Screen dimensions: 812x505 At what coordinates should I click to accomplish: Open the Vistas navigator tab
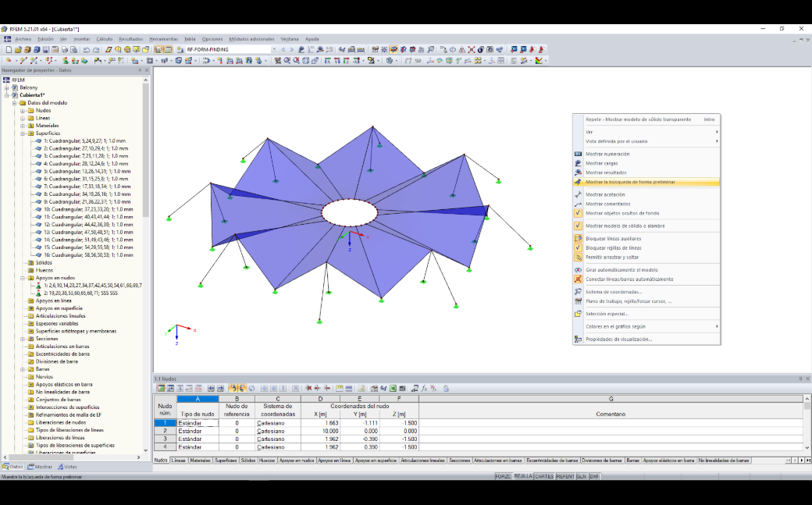[67, 467]
